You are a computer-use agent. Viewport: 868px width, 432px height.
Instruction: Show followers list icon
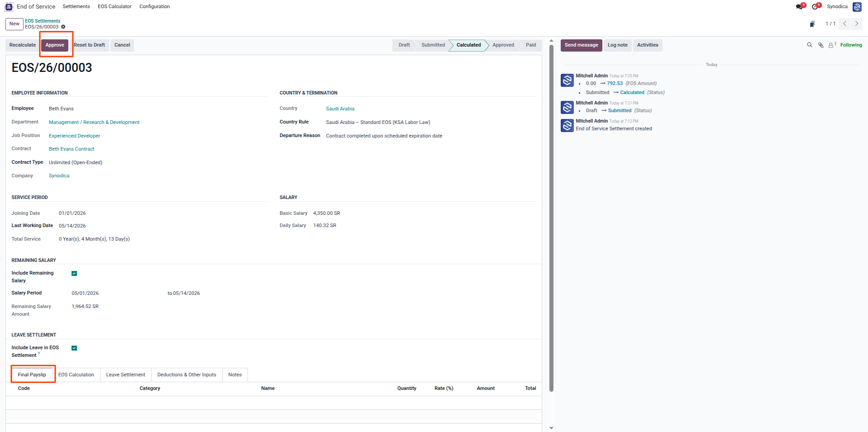click(832, 45)
